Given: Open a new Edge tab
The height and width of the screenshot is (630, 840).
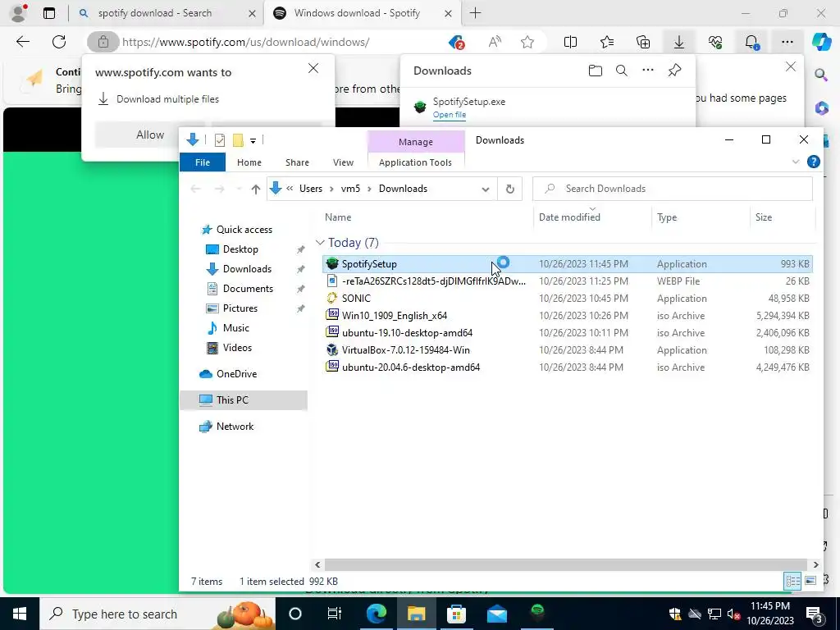Looking at the screenshot, I should point(475,13).
